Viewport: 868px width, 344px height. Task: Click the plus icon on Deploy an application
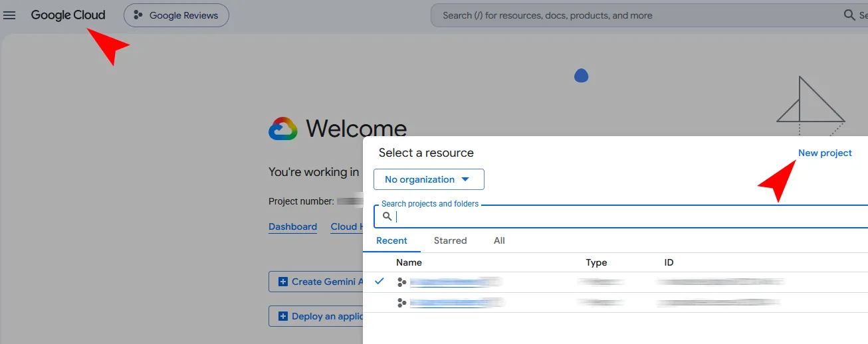point(283,316)
